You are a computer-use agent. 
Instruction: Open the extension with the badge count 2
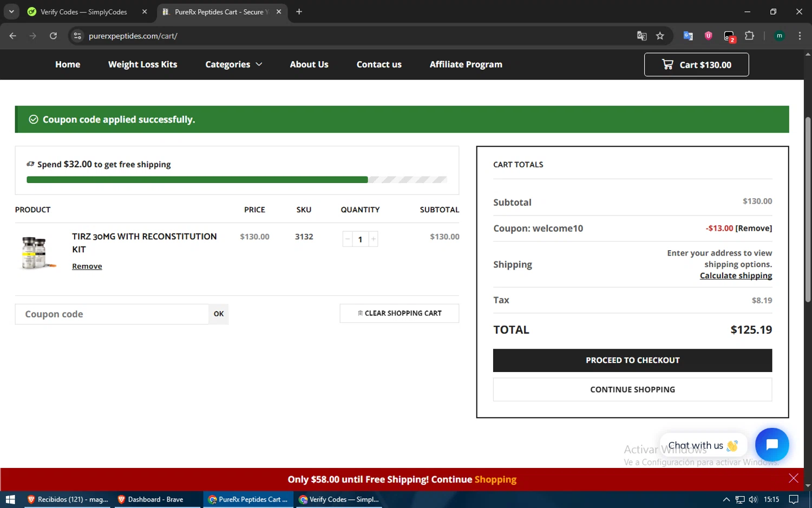click(x=729, y=36)
